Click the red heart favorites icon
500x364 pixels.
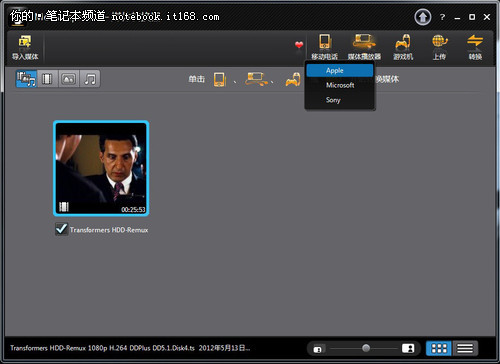[299, 45]
